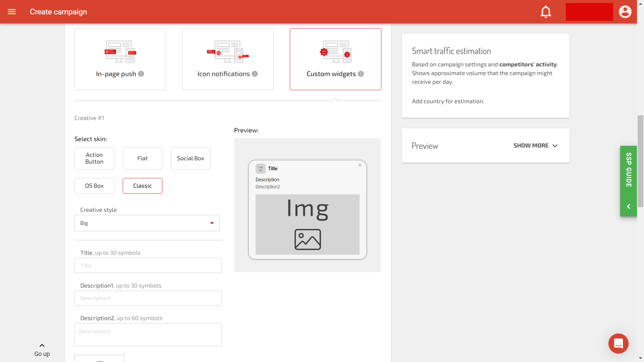This screenshot has width=644, height=362.
Task: Click the Create campaign menu item
Action: coord(58,12)
